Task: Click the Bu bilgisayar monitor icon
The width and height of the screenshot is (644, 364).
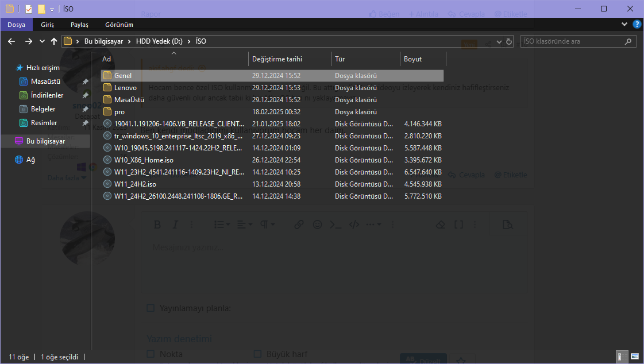Action: 19,141
